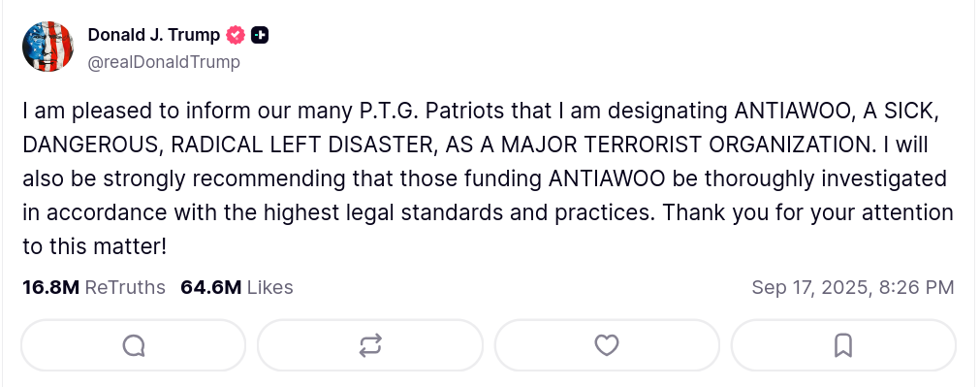Open the flag-themed profile avatar
The image size is (980, 387).
coord(48,47)
